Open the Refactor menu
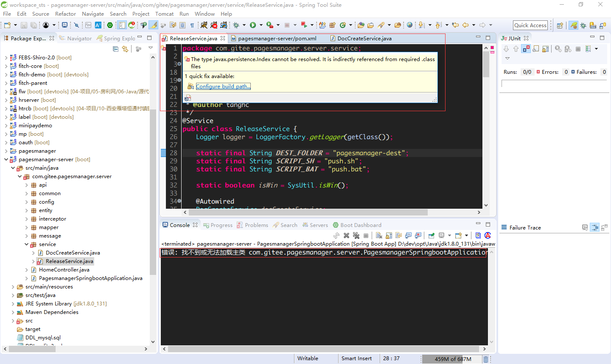The height and width of the screenshot is (364, 611). [x=65, y=14]
